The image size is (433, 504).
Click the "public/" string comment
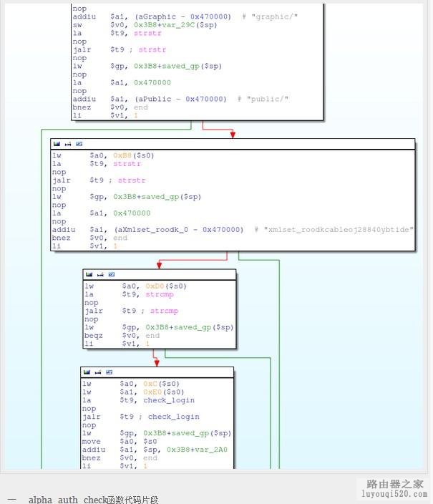(268, 99)
